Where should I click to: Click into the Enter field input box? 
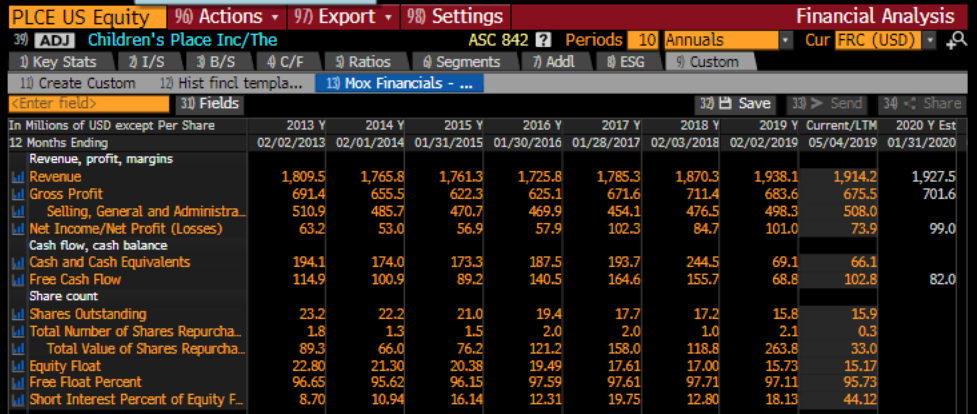(88, 103)
